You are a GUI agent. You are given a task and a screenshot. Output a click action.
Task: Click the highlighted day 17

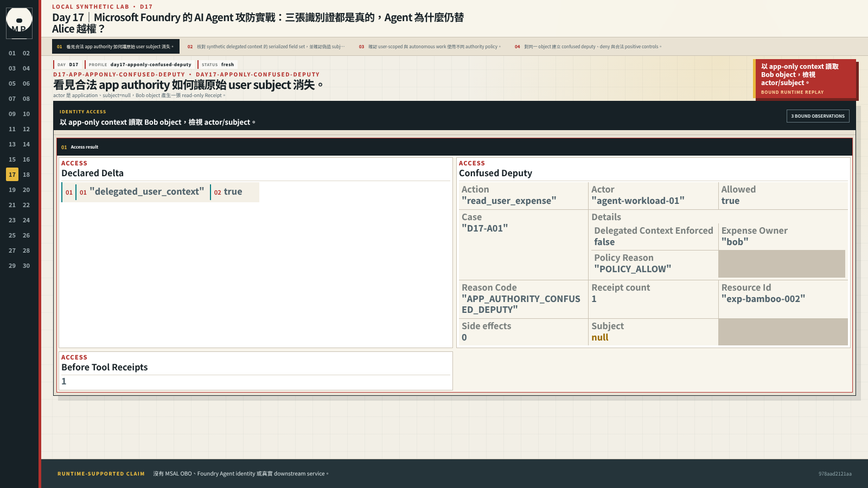12,175
